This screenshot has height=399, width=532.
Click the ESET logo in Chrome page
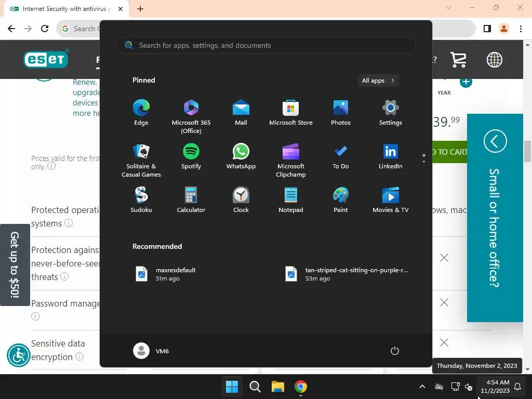click(46, 59)
